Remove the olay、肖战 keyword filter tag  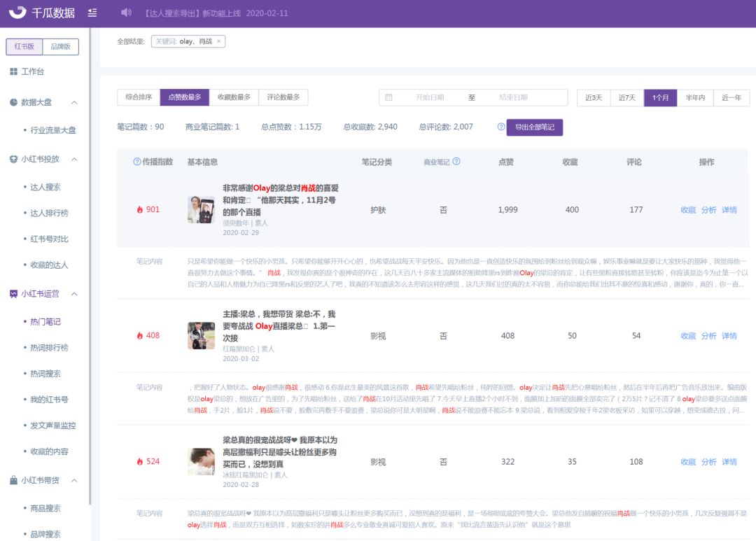click(x=219, y=41)
